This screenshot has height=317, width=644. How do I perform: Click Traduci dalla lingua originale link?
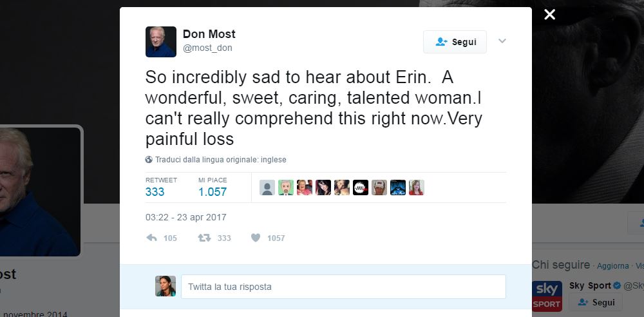click(x=220, y=160)
